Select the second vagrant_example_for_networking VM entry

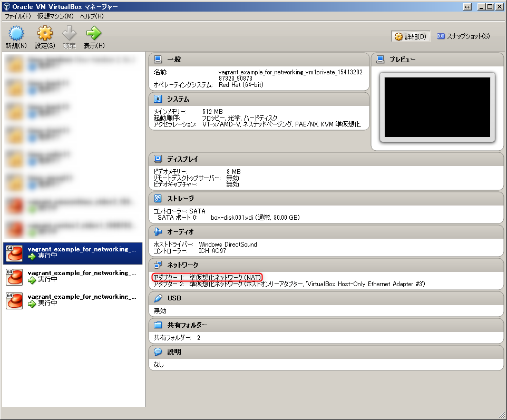tap(73, 277)
